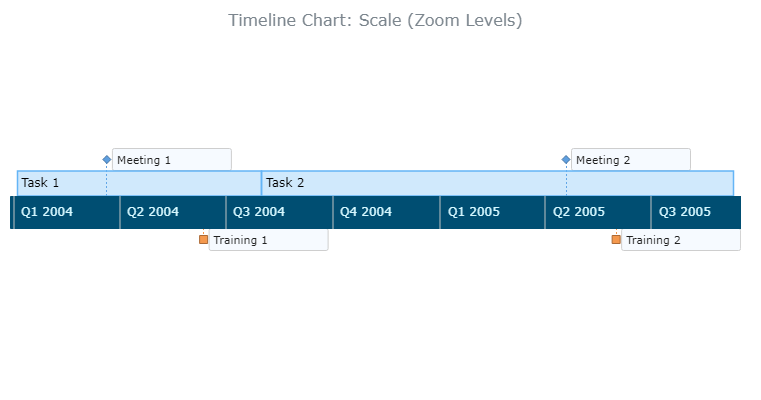Select the Training 2 label box
Viewport: 761px width, 400px height.
tap(681, 240)
